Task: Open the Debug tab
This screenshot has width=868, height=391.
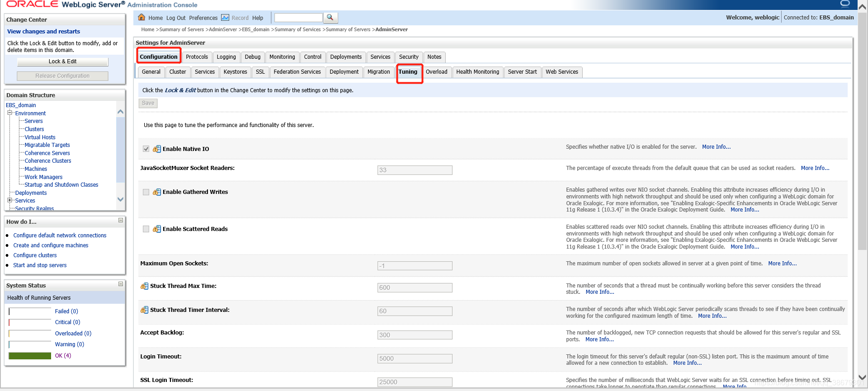Action: coord(253,57)
